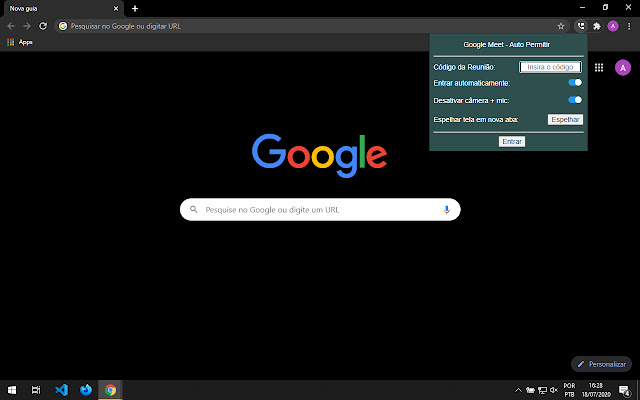The image size is (640, 400).
Task: Click the browser forward arrow
Action: click(x=27, y=26)
